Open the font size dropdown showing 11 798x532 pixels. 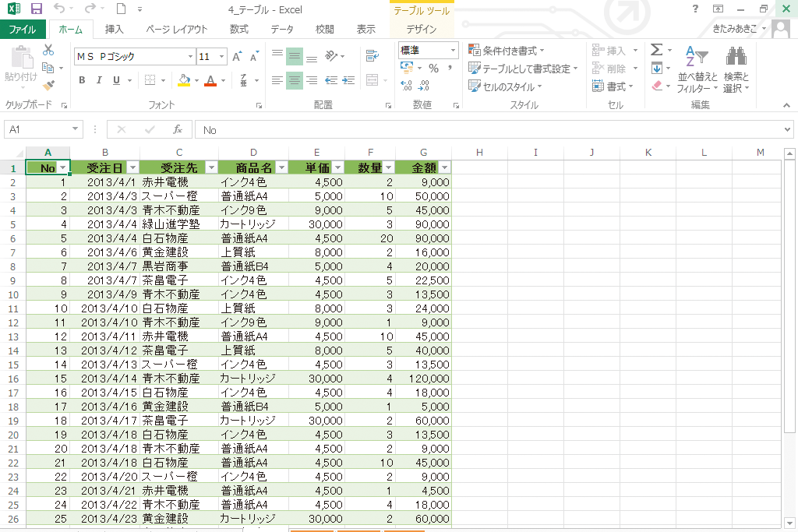click(x=221, y=56)
